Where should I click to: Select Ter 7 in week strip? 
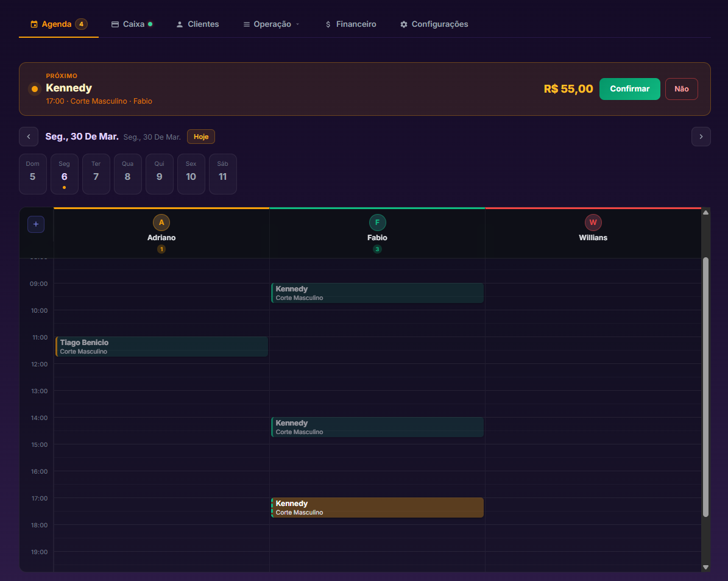(96, 174)
